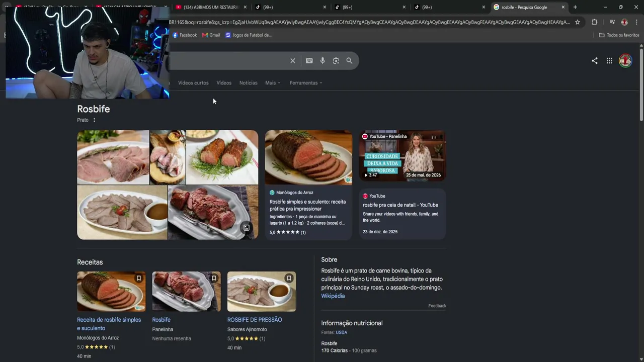Open Rosbife simples e suculento recipe card title
The width and height of the screenshot is (644, 362).
pos(308,205)
